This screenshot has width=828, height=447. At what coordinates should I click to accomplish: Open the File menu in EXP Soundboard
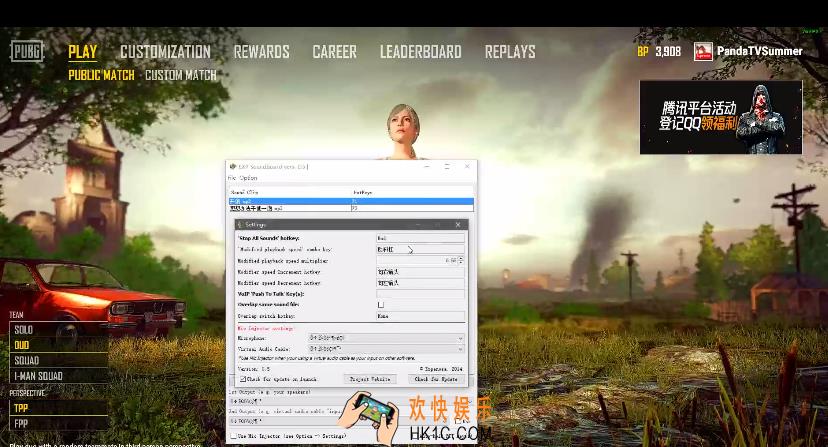click(x=232, y=178)
